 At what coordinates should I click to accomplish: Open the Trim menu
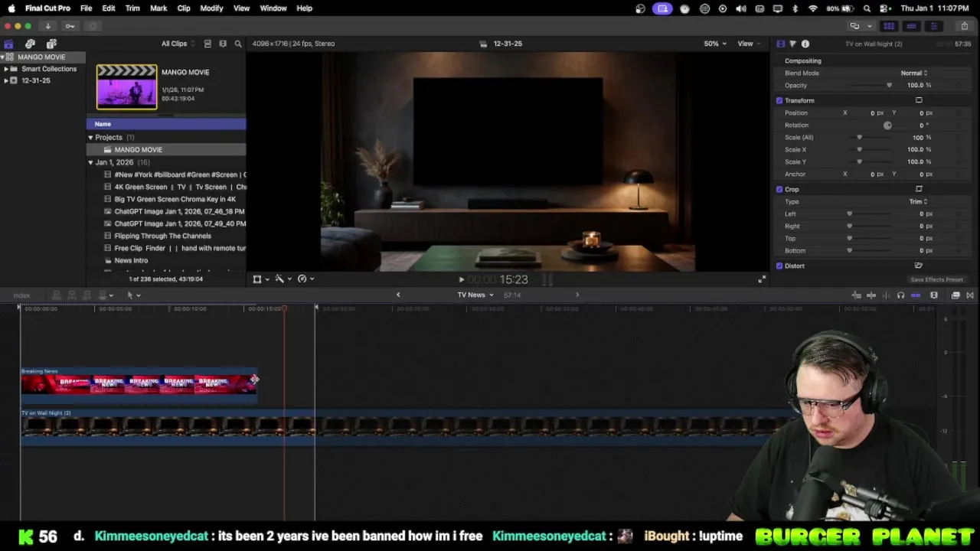[x=132, y=8]
